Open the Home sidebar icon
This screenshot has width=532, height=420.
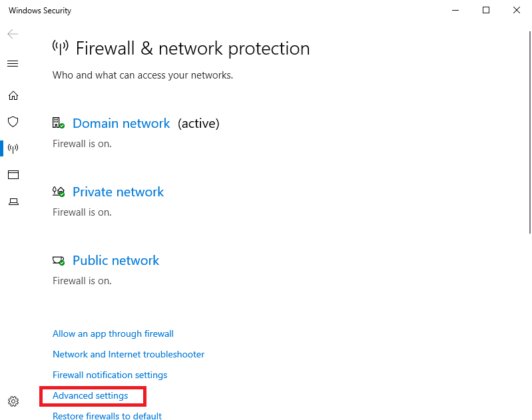click(x=13, y=96)
